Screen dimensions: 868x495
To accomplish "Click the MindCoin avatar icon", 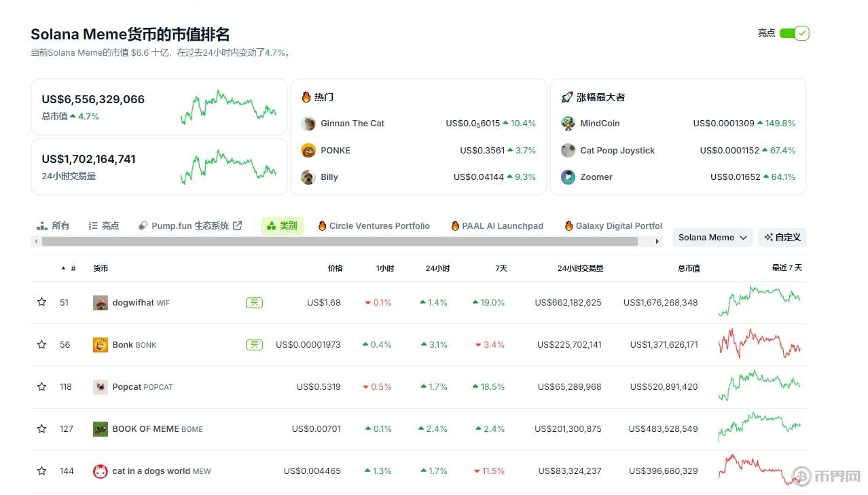I will pyautogui.click(x=568, y=124).
